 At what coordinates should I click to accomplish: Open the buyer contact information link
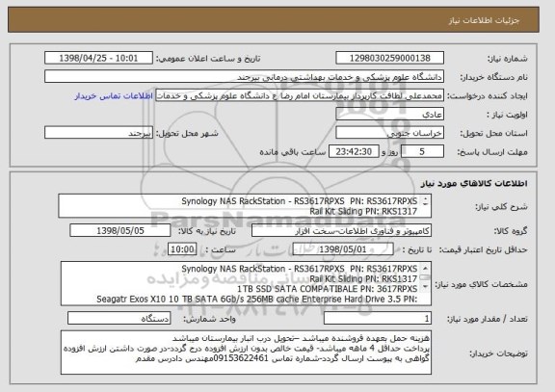click(114, 96)
